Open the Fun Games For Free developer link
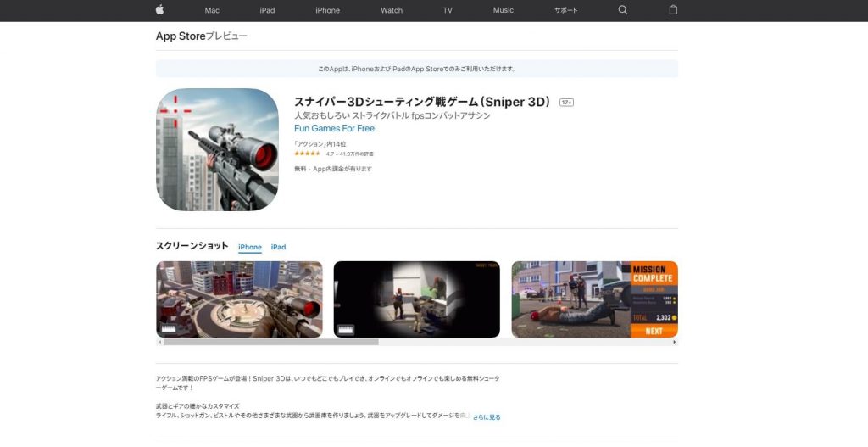Screen dimensions: 868x447 [x=334, y=129]
